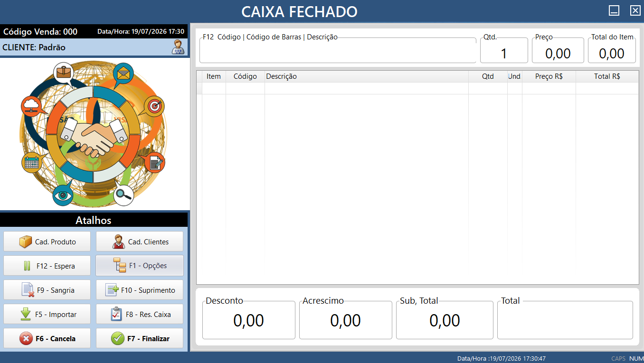The height and width of the screenshot is (363, 644).
Task: Click the document icon on F9 - Sangria
Action: (28, 290)
